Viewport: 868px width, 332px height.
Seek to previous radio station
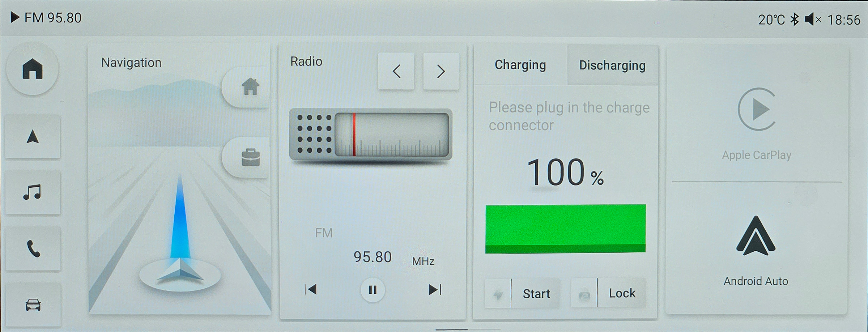click(311, 289)
